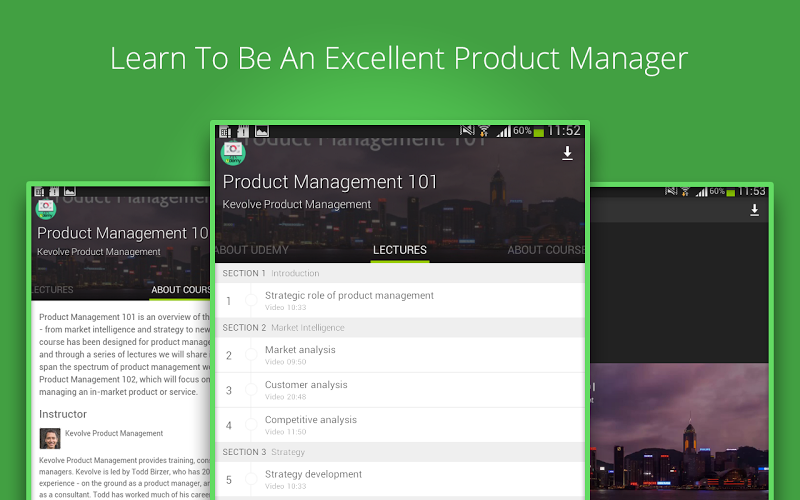This screenshot has height=500, width=800.
Task: Tap the battery icon in center status bar
Action: pos(538,133)
